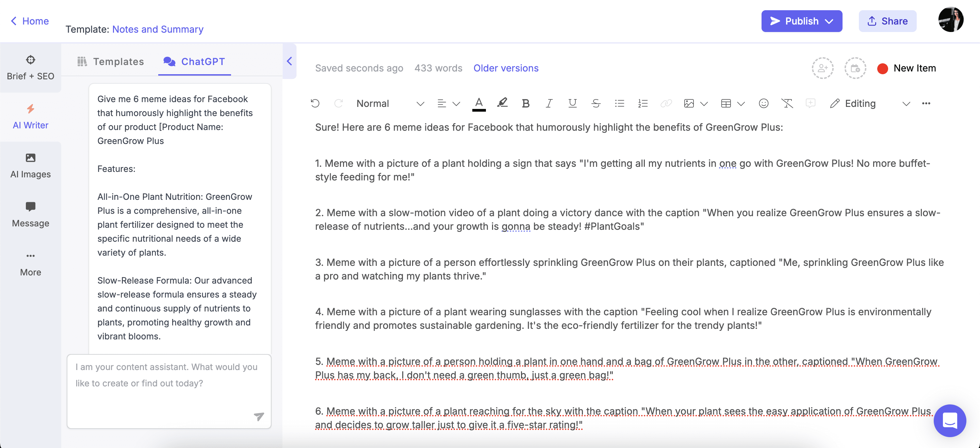This screenshot has width=980, height=448.
Task: Click the content assistant prompt field
Action: click(x=169, y=391)
